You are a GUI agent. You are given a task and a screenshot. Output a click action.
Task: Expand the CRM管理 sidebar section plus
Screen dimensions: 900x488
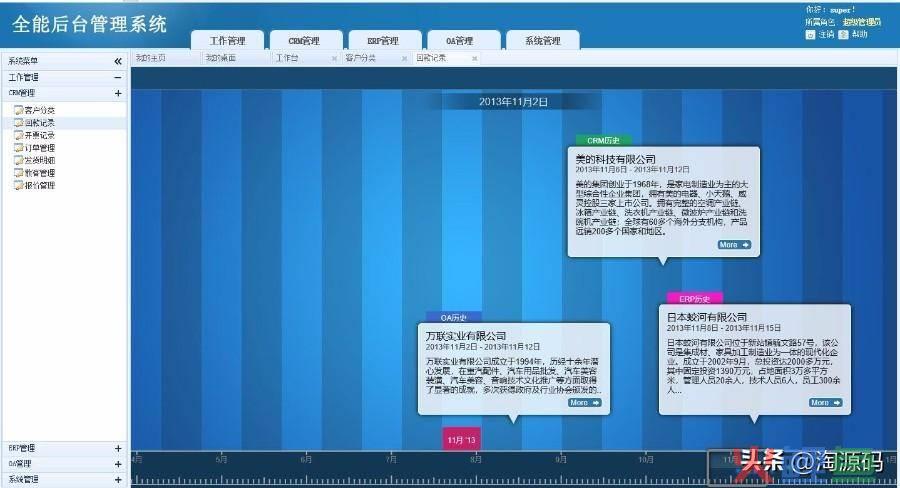click(x=118, y=93)
